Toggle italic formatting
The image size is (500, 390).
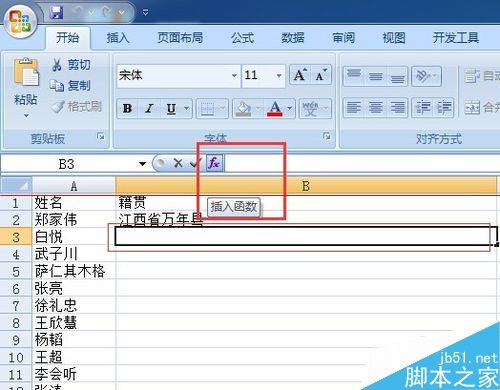149,108
